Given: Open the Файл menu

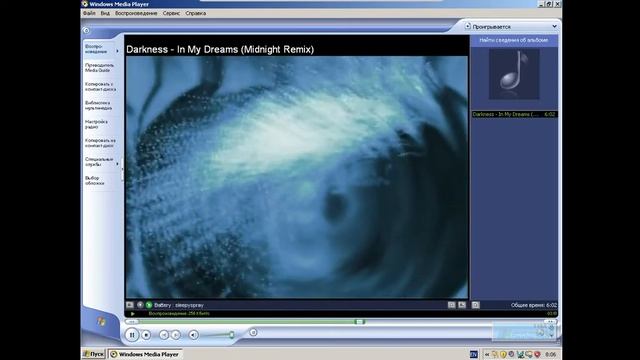Looking at the screenshot, I should pyautogui.click(x=89, y=13).
